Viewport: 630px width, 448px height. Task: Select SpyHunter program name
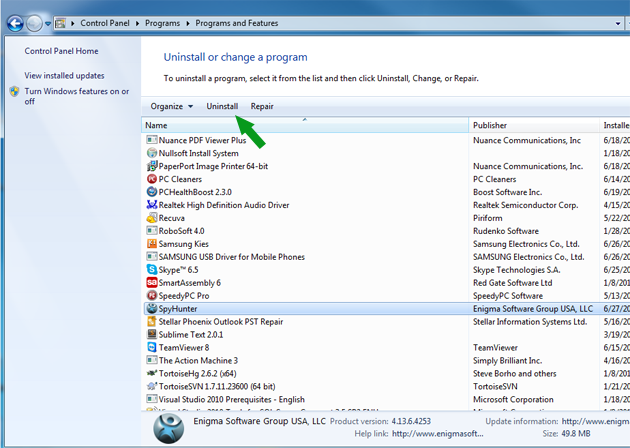(178, 309)
